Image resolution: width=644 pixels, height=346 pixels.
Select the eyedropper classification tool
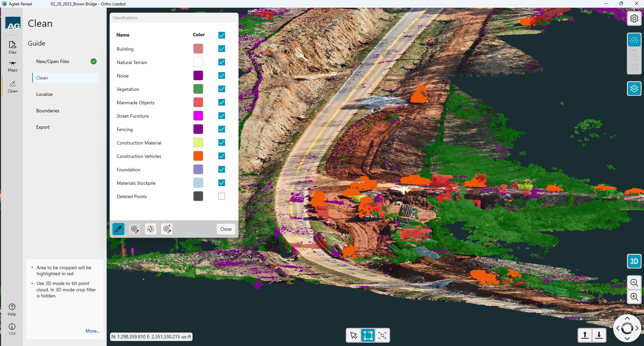tap(118, 229)
